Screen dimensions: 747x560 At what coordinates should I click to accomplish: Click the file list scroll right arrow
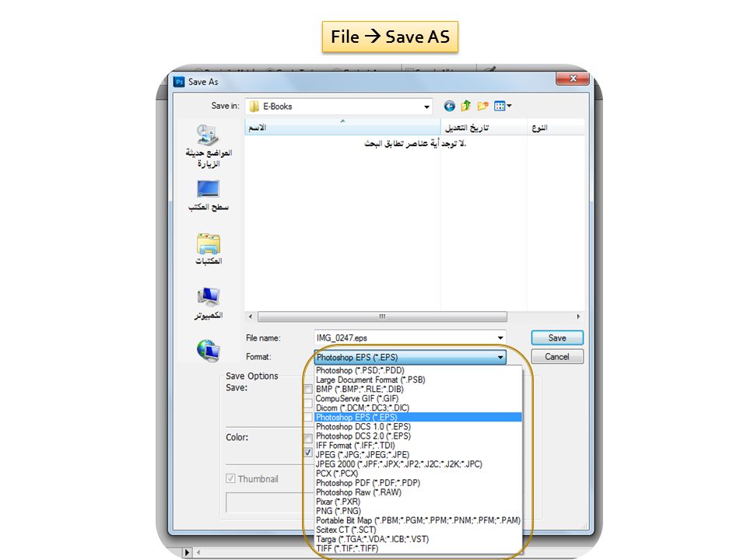click(x=578, y=317)
